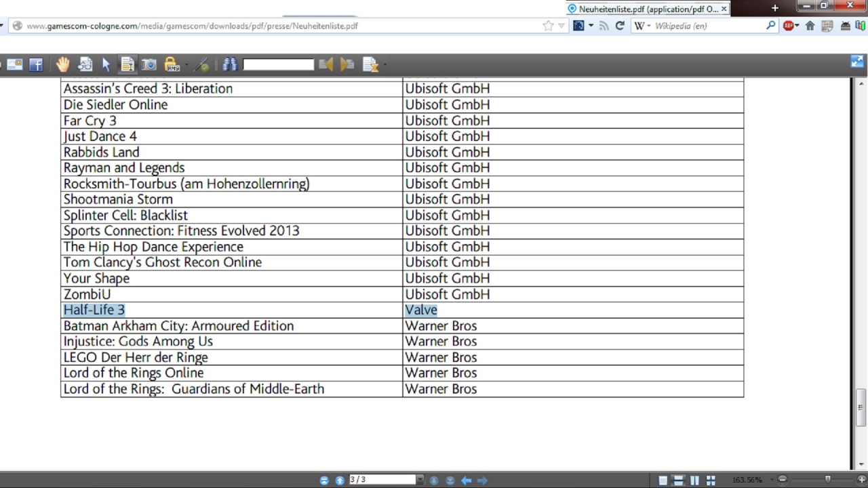
Task: Click the Far Cry 3 entry
Action: point(90,121)
